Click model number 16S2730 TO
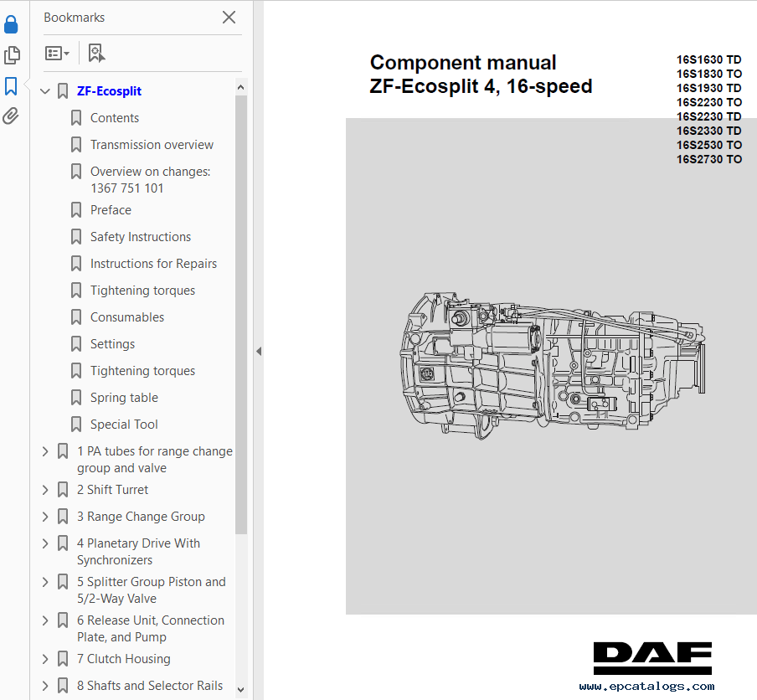The image size is (757, 700). [708, 159]
